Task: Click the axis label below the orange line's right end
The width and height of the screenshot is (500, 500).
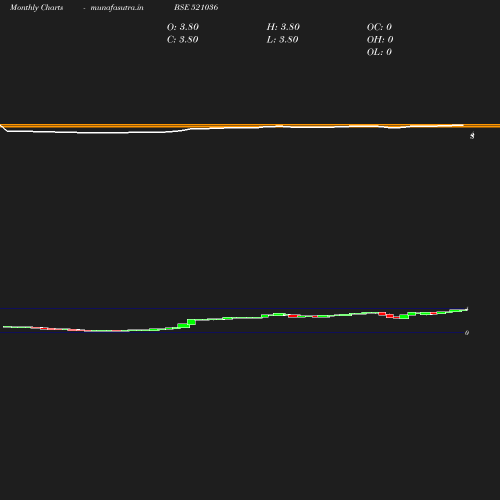Action: 472,136
